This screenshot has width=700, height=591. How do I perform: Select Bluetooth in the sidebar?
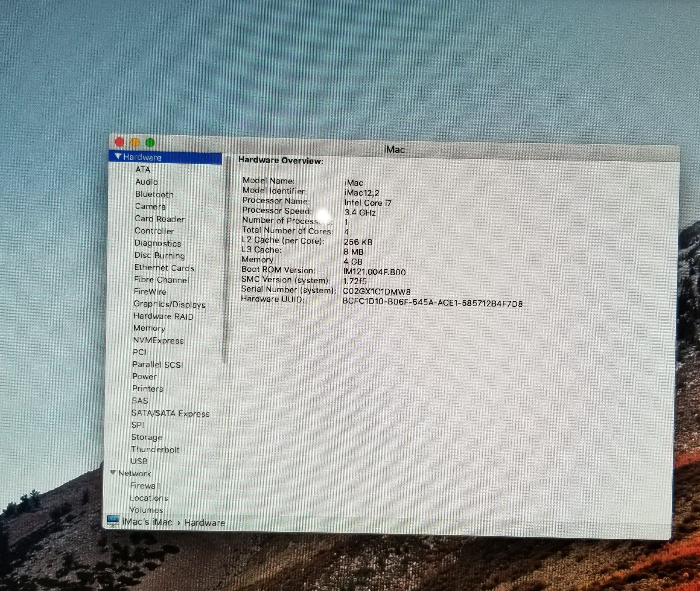click(154, 194)
